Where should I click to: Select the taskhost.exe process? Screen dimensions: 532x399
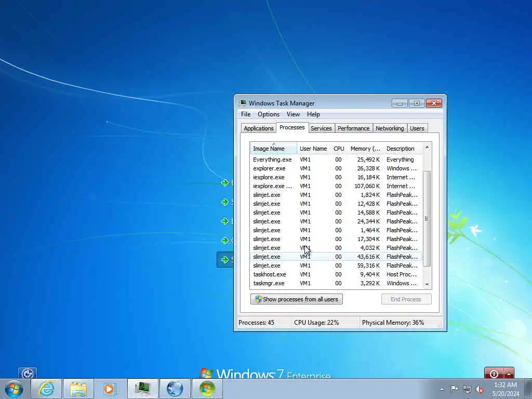[x=336, y=274]
